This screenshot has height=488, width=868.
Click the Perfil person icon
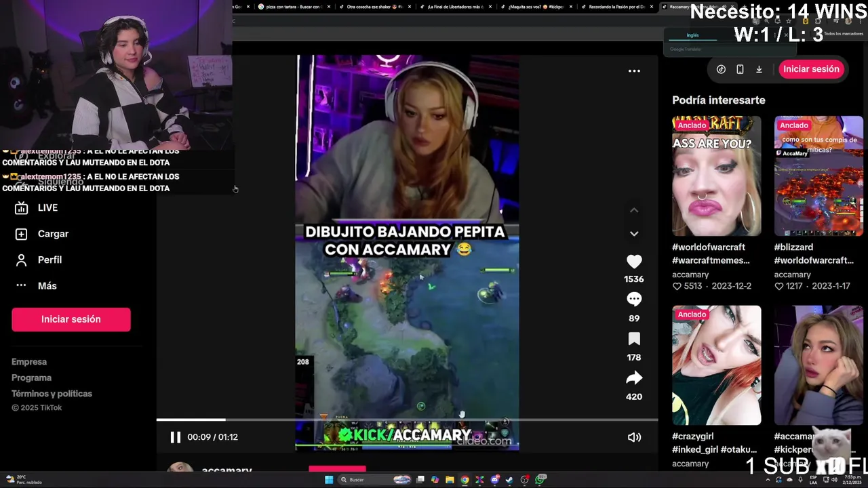[21, 260]
